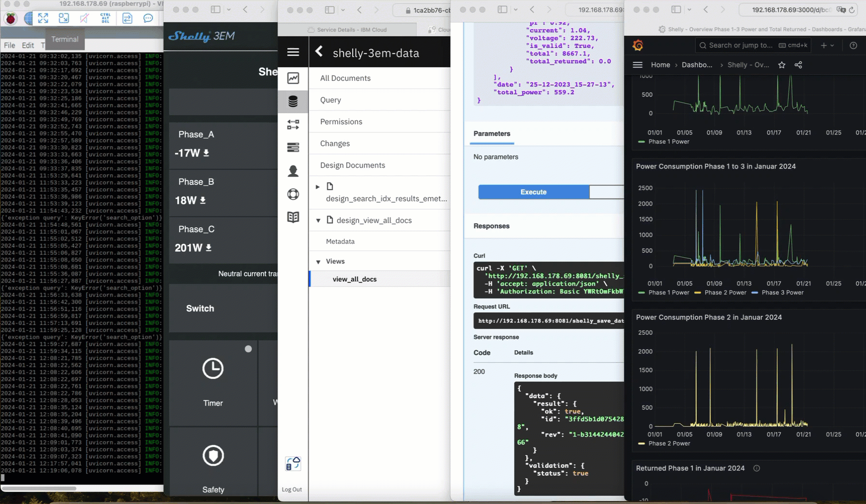
Task: Click the scale-to-window icon in VNC toolbar
Action: click(x=63, y=18)
